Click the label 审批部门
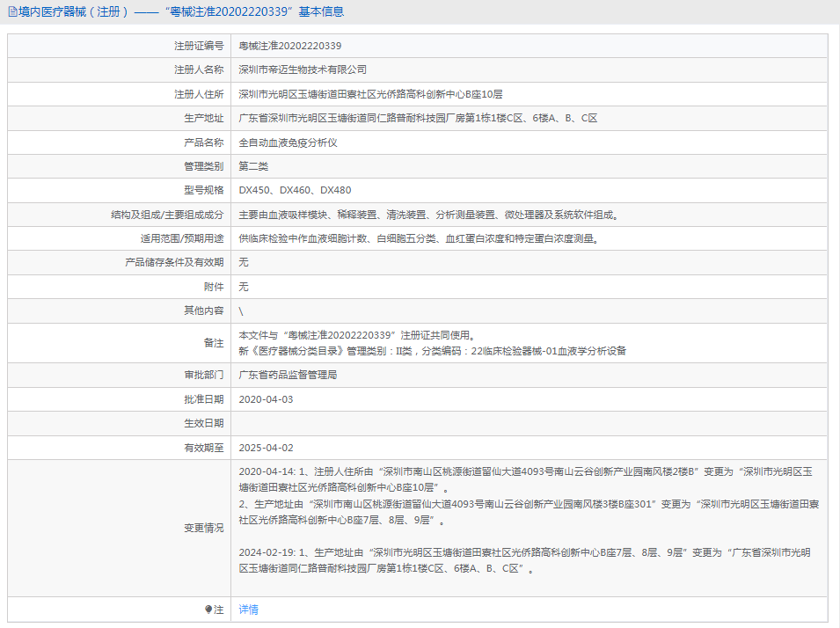 pos(203,375)
